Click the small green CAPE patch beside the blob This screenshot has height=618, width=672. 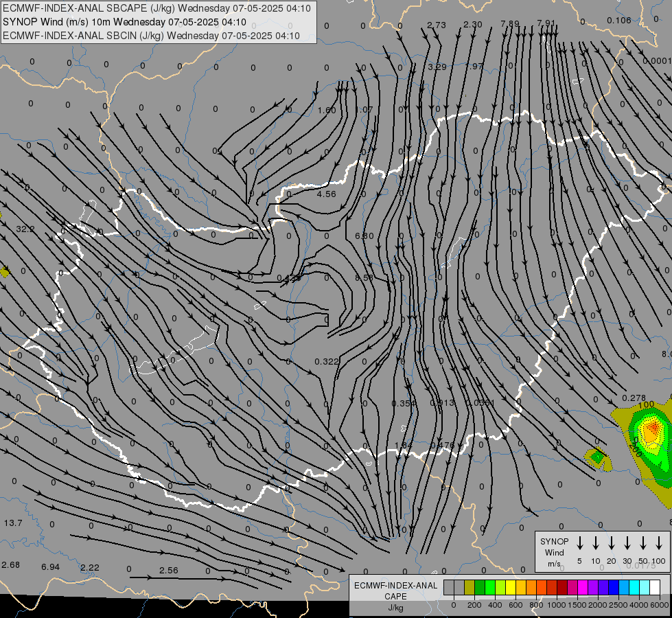[597, 457]
